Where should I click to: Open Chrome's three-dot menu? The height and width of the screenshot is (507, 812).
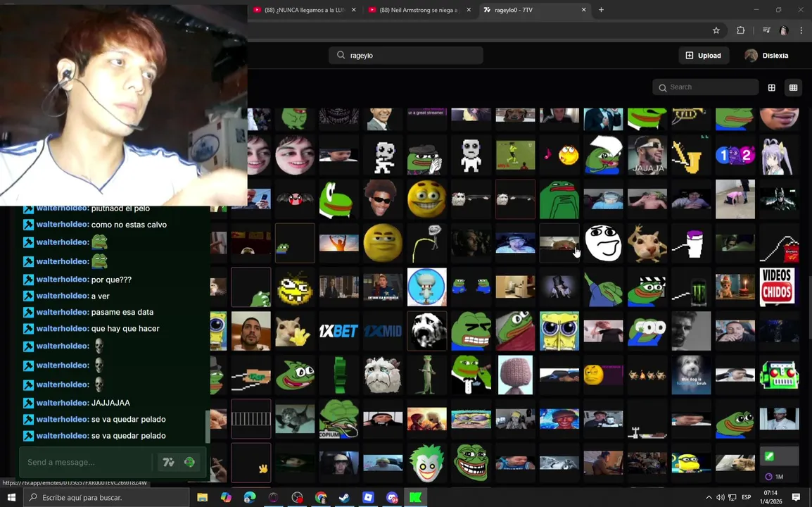click(801, 30)
